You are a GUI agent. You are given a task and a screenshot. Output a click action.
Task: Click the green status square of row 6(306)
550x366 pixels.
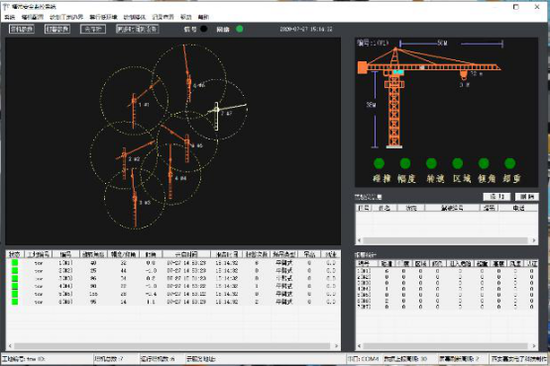(x=15, y=301)
